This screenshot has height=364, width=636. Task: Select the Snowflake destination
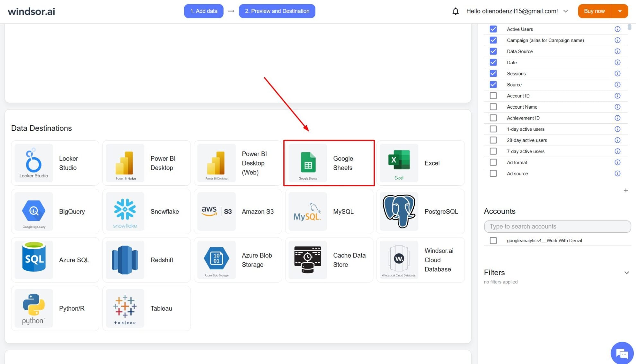125,211
